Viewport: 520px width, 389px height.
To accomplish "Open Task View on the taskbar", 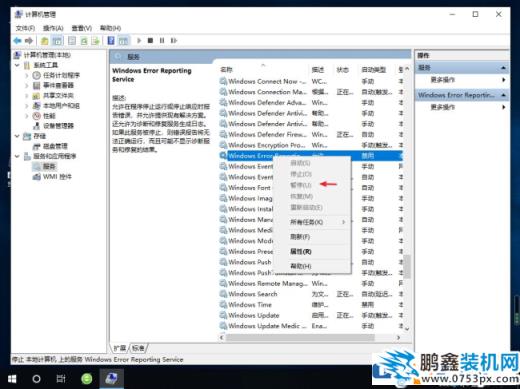I will pyautogui.click(x=61, y=379).
